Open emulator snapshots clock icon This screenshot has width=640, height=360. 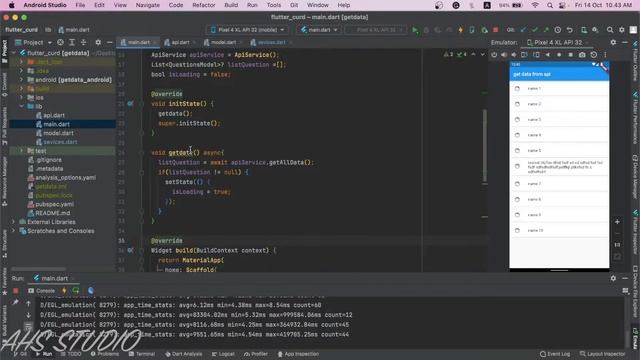point(594,55)
